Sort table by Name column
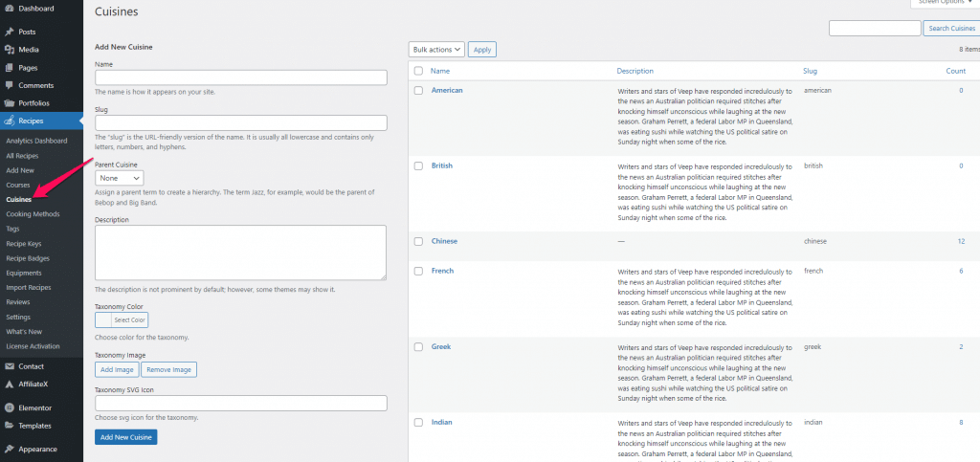Screen dimensions: 980x462 click(440, 71)
